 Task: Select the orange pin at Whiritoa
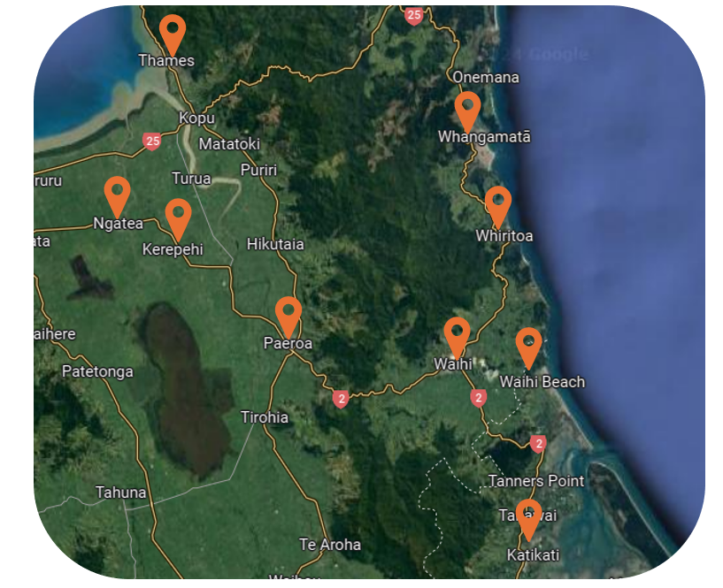pos(498,207)
